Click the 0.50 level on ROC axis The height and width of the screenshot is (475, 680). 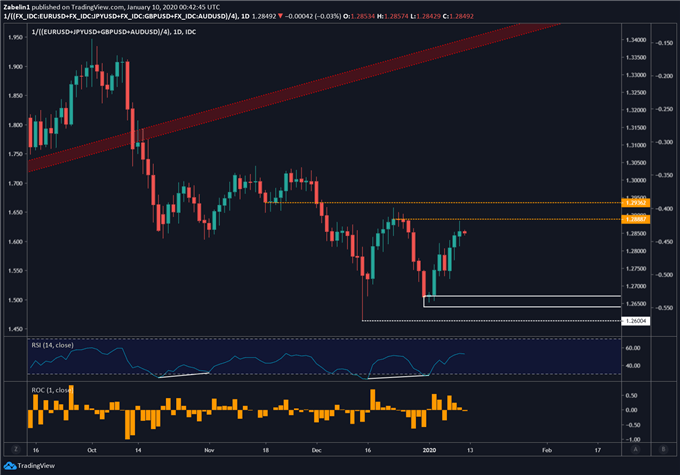(631, 395)
